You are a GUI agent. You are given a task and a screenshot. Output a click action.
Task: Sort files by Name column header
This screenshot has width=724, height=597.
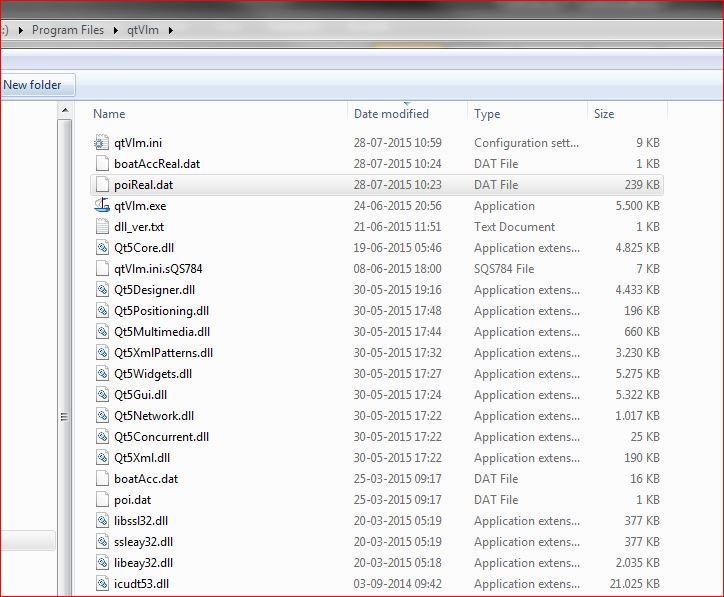point(110,114)
